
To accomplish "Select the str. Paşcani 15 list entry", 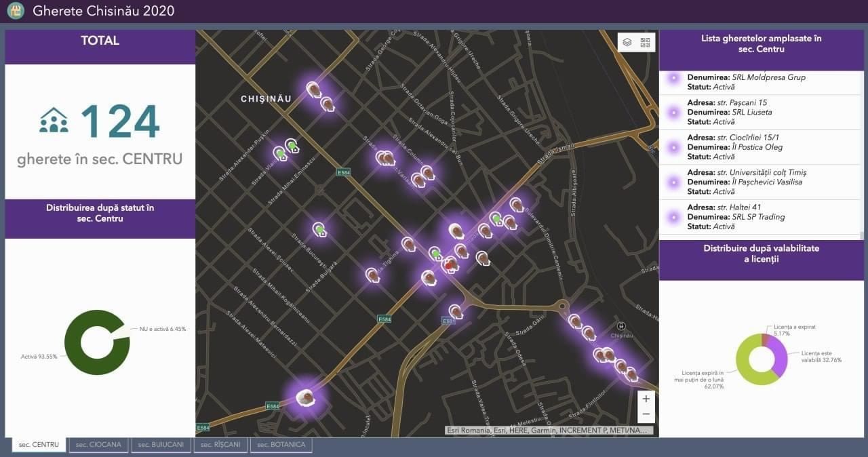I will (x=760, y=113).
